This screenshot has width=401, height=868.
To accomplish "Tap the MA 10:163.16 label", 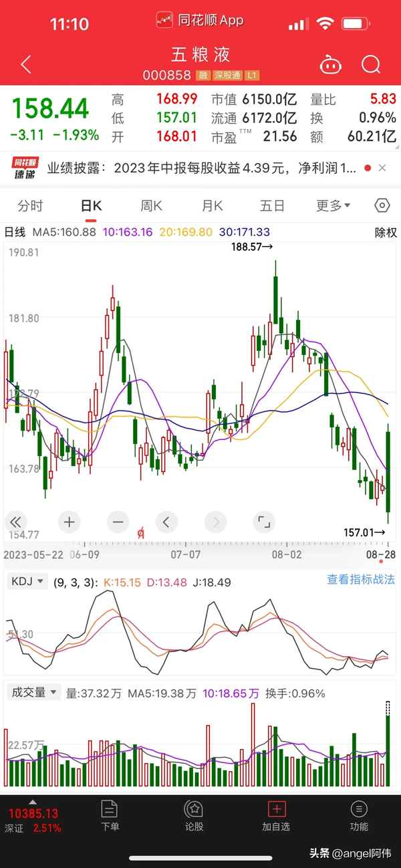I will [x=128, y=233].
